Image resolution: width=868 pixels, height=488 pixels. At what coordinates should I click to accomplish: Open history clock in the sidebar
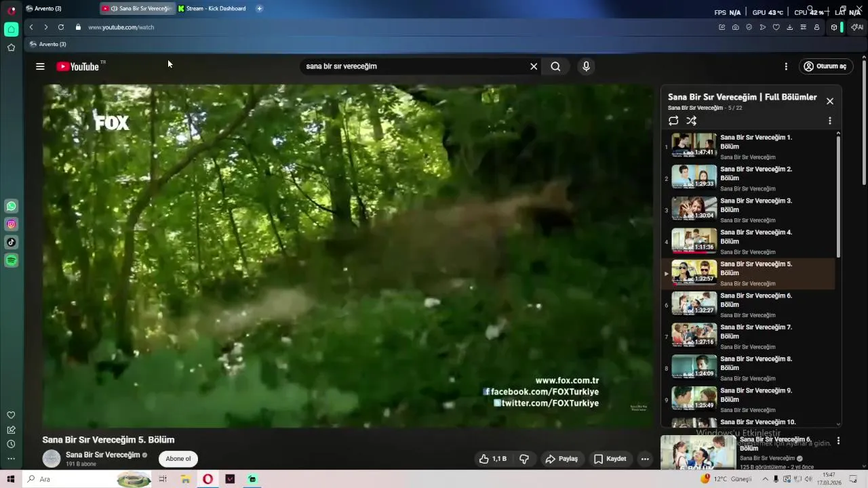click(x=11, y=445)
